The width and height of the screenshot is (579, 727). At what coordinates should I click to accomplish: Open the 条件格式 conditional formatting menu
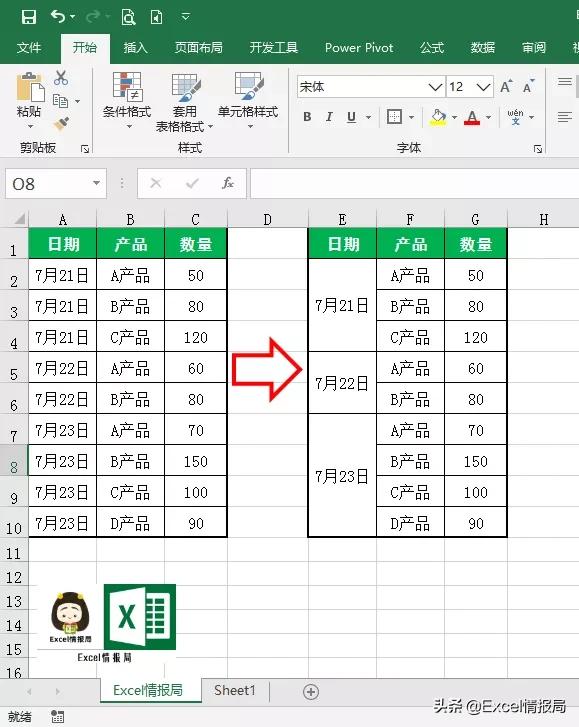pos(127,101)
